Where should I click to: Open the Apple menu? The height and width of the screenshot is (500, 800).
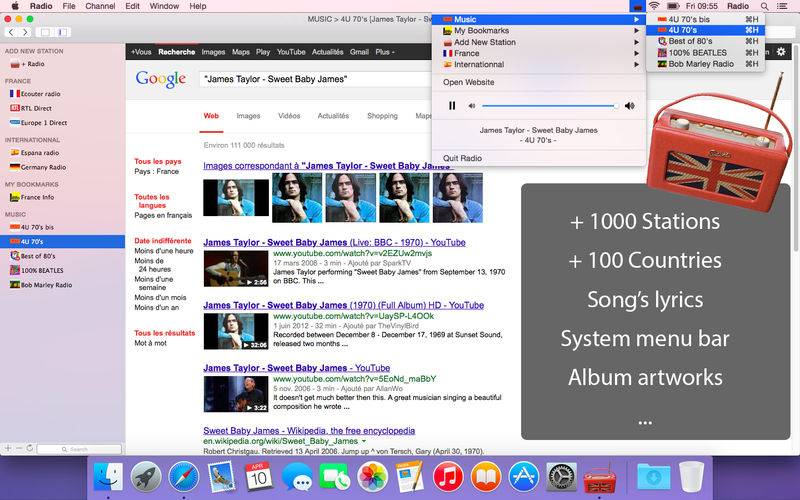pyautogui.click(x=15, y=6)
